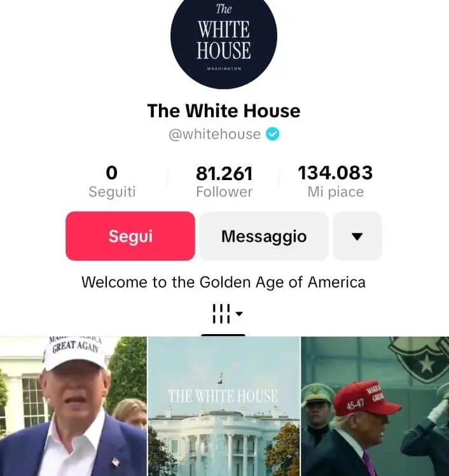Open the 81.261 Follower list
Viewport: 449px width, 476px height.
click(x=224, y=181)
